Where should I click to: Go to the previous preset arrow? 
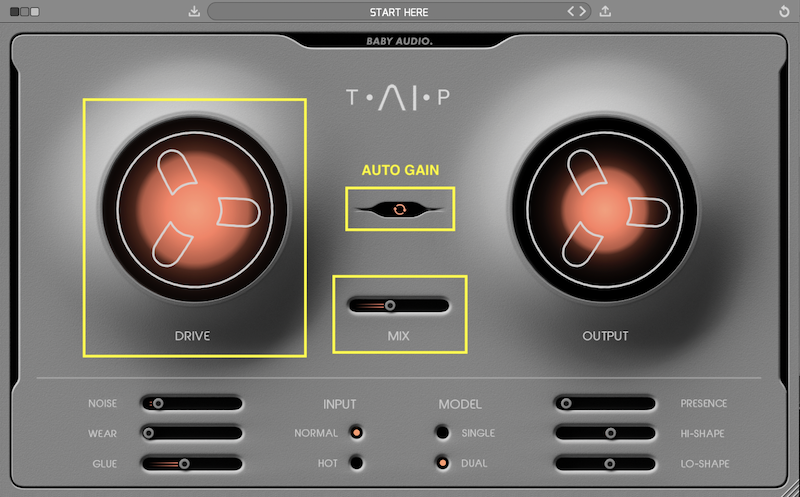[x=571, y=11]
